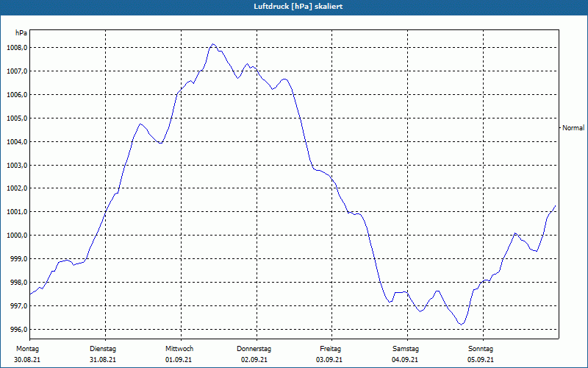Click the '03.09.21' date label
This screenshot has width=588, height=368.
pos(329,360)
